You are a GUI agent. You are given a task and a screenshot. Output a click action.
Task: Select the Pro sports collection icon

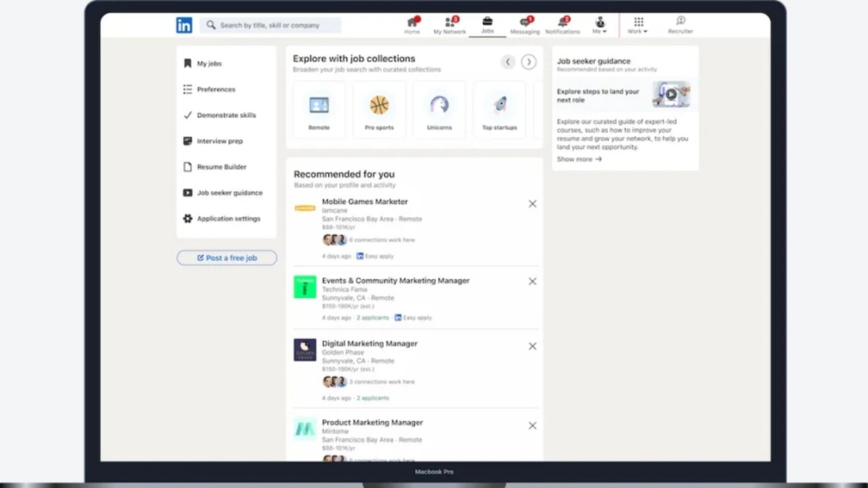(x=379, y=106)
